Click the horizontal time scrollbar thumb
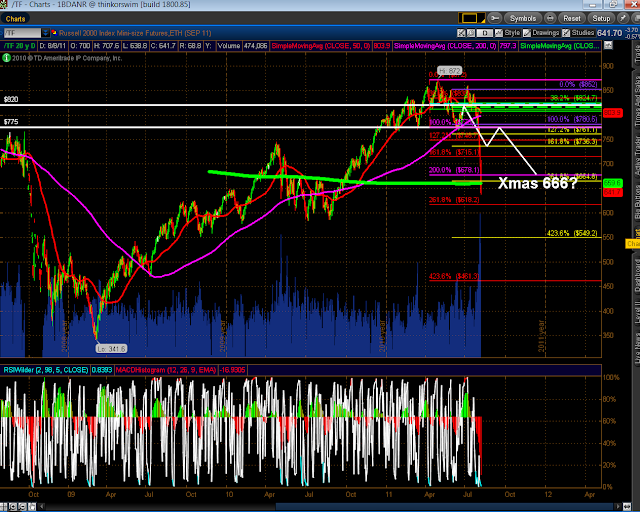 click(443, 507)
